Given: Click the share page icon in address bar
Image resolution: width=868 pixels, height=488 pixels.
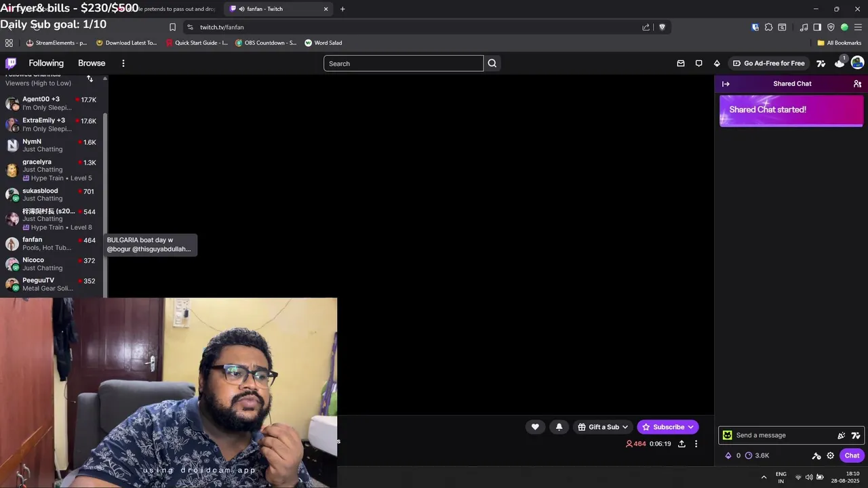Looking at the screenshot, I should point(646,27).
